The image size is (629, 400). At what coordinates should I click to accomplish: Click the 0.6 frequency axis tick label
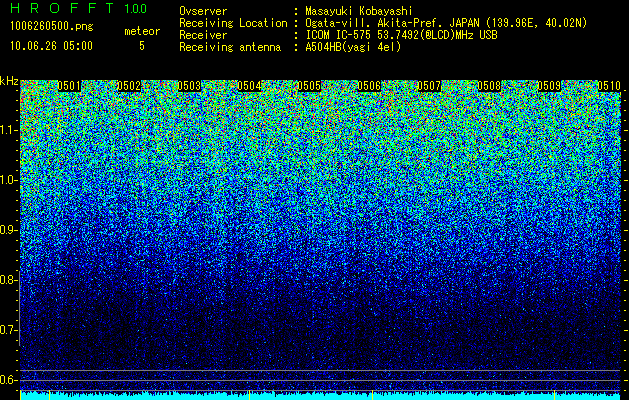[x=9, y=380]
